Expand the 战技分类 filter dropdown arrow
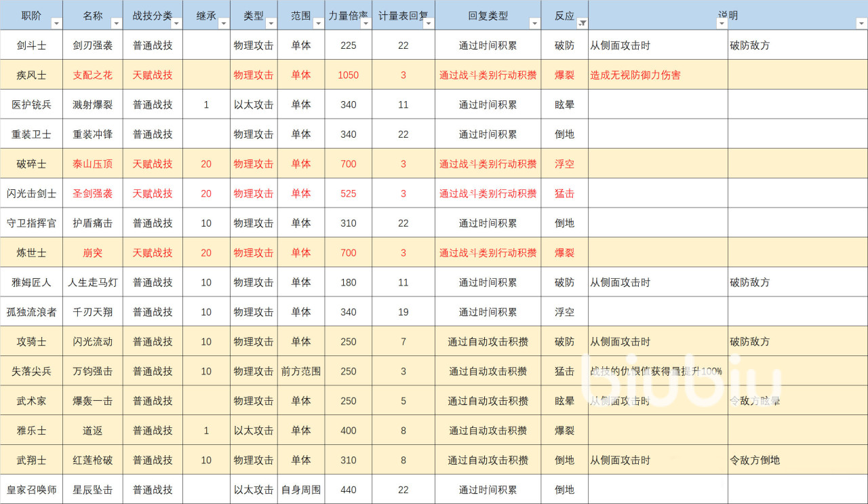868x504 pixels. (x=176, y=24)
